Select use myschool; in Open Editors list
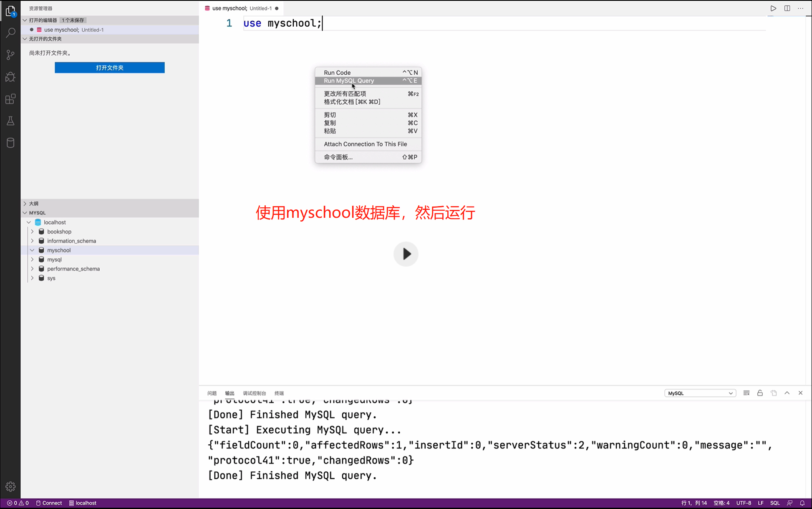This screenshot has width=812, height=509. pos(110,30)
